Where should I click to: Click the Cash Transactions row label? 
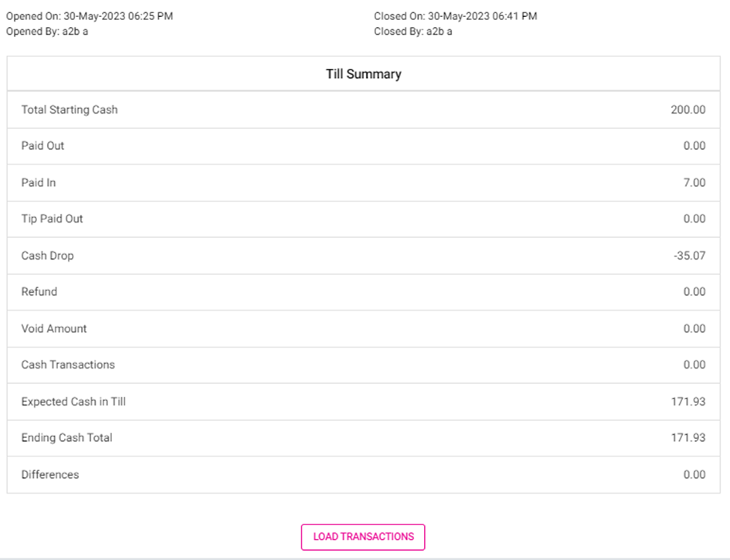[68, 365]
